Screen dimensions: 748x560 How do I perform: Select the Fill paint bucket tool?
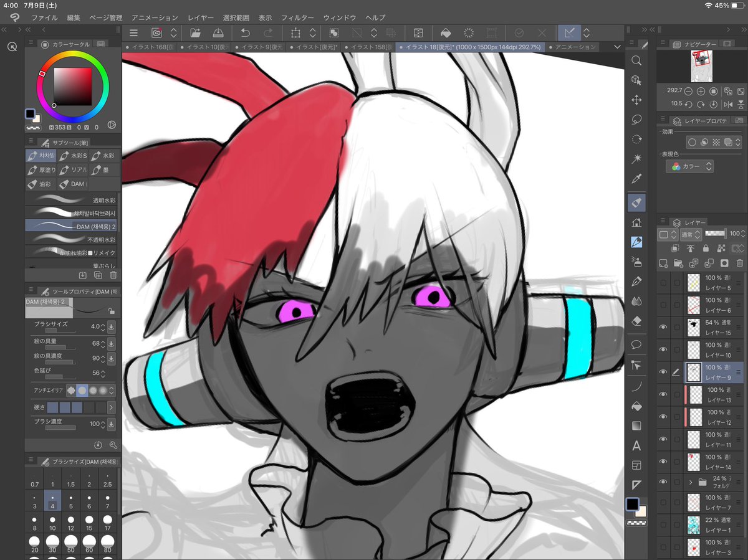pyautogui.click(x=636, y=406)
